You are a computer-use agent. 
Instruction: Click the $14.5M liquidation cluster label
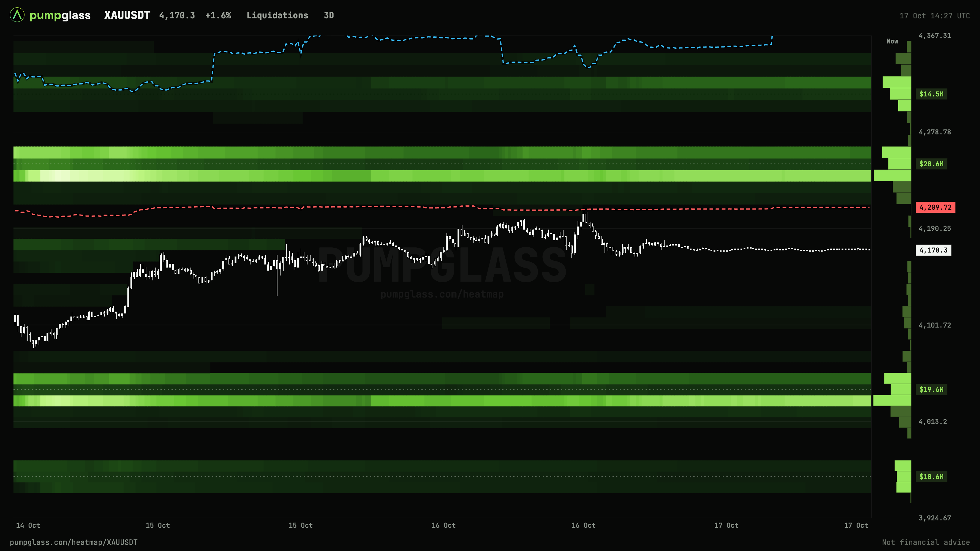point(931,94)
